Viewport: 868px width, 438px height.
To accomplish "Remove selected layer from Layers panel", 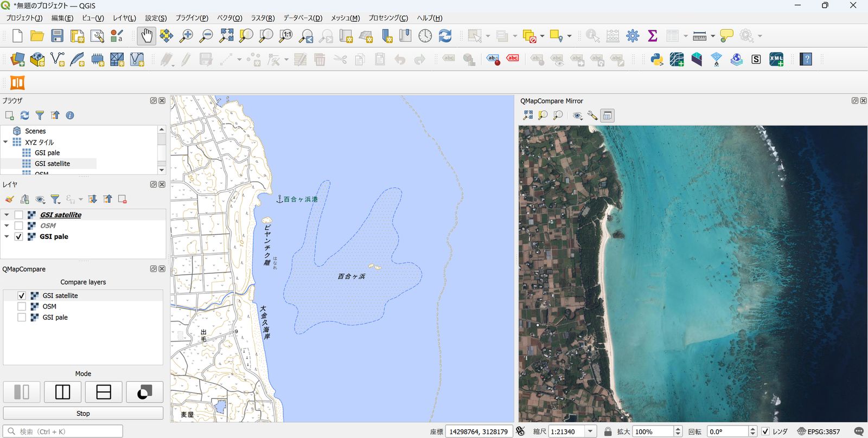I will coord(123,199).
